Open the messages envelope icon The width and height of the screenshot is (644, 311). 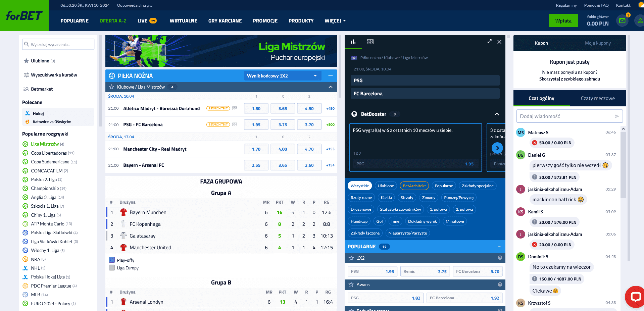[622, 20]
